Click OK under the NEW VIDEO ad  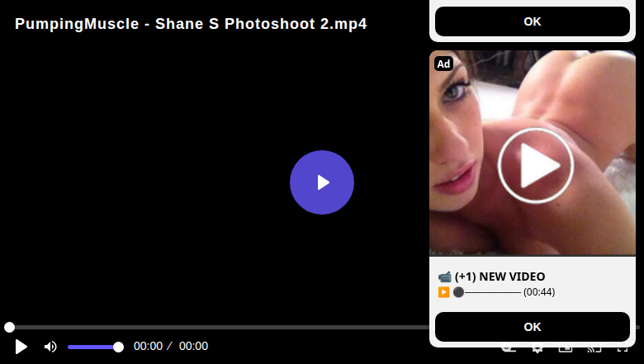[x=533, y=327]
